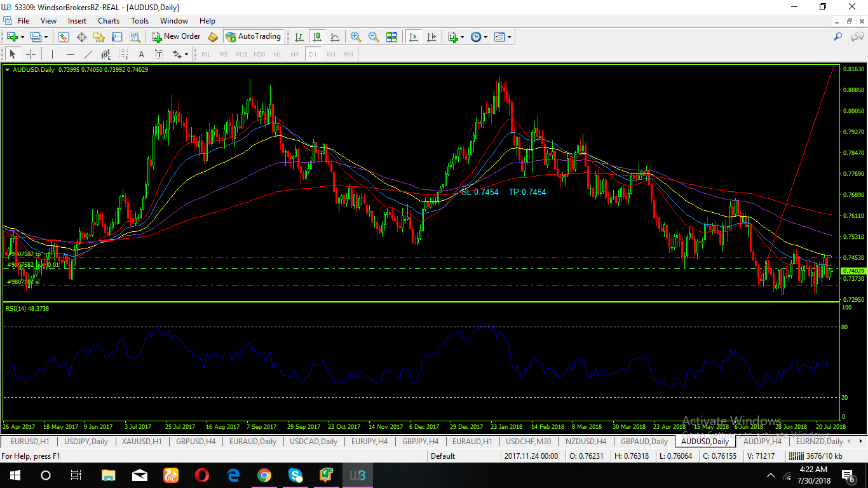Open the View menu
The width and height of the screenshot is (868, 488).
[x=48, y=21]
